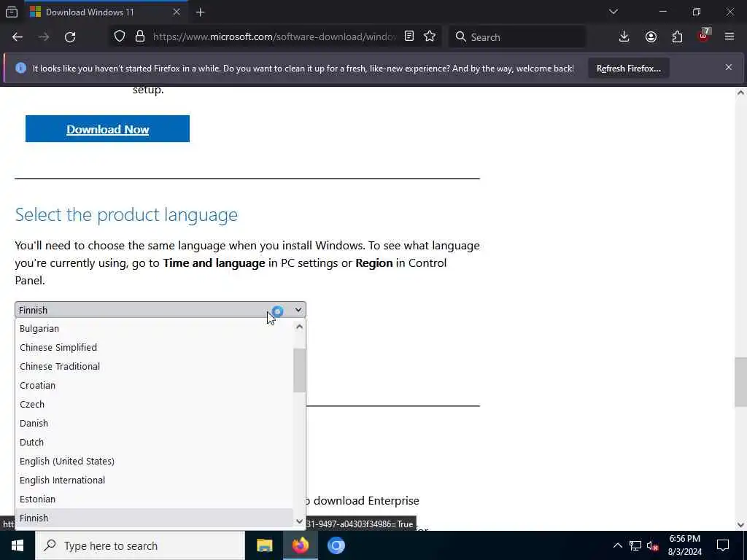This screenshot has width=747, height=560.
Task: Click the red extension icon with badge 7
Action: pyautogui.click(x=704, y=36)
